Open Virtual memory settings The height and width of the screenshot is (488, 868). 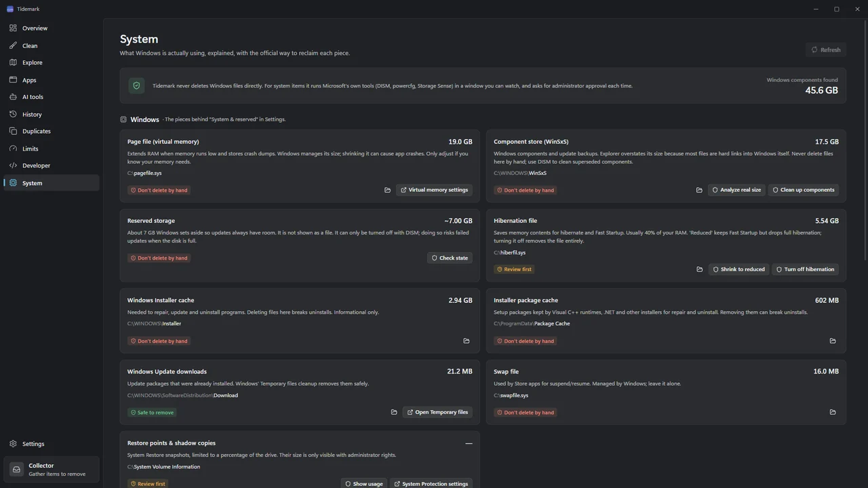click(434, 190)
